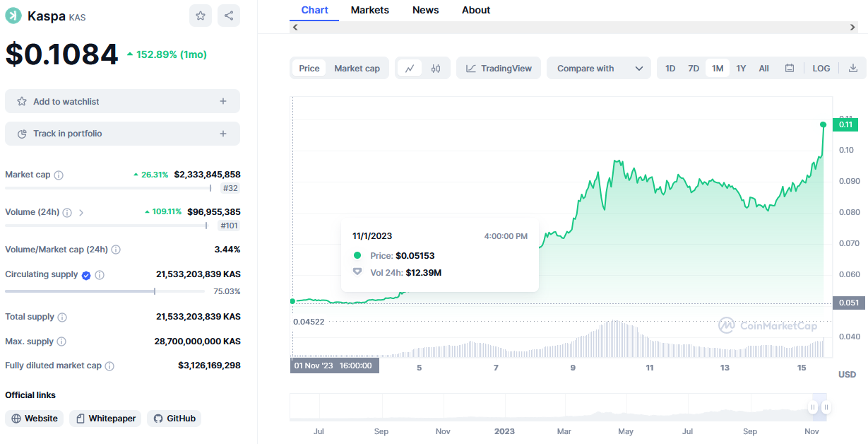Add Kaspa to watchlist
This screenshot has width=868, height=444.
click(x=122, y=101)
